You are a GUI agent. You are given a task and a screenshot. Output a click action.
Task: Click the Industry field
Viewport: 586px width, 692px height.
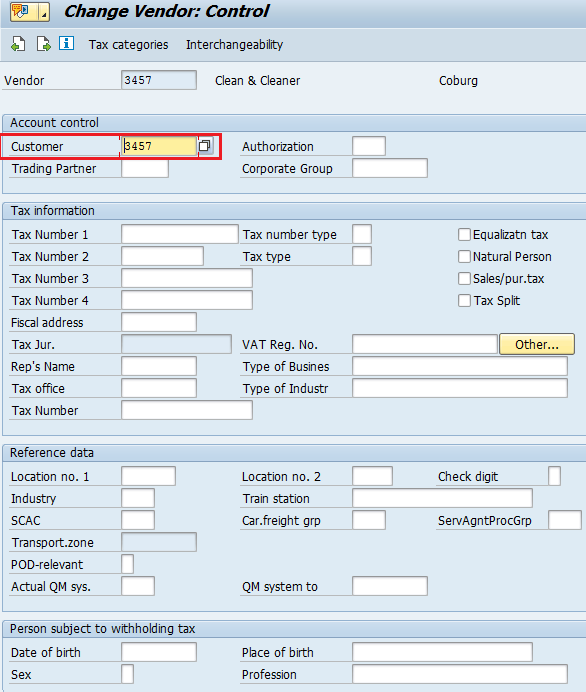pyautogui.click(x=138, y=498)
